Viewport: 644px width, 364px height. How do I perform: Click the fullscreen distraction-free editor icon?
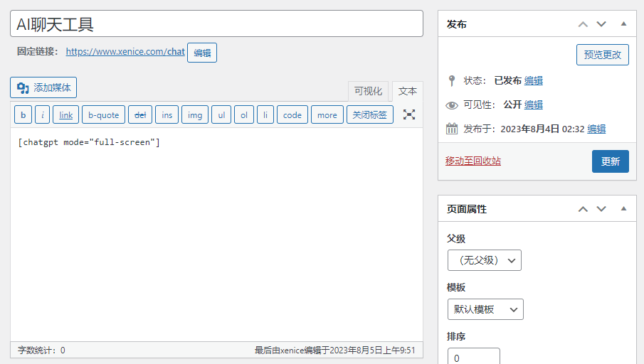pyautogui.click(x=409, y=114)
